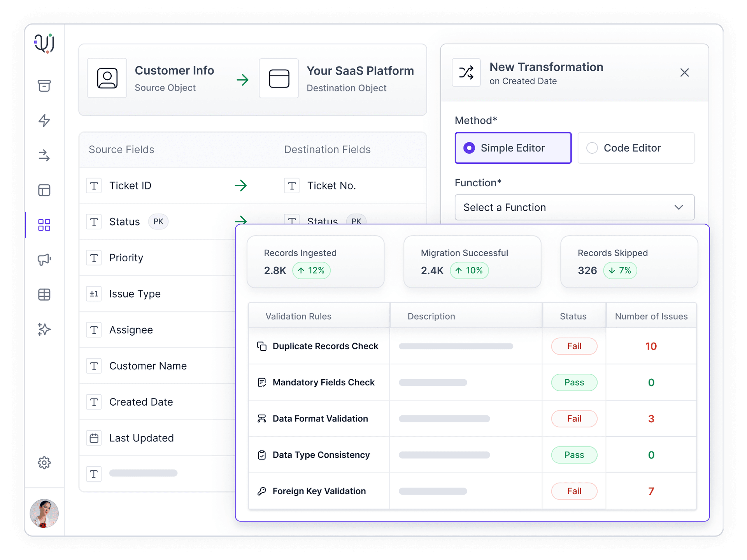747x560 pixels.
Task: Open the lightning bolt sidebar icon
Action: [44, 121]
